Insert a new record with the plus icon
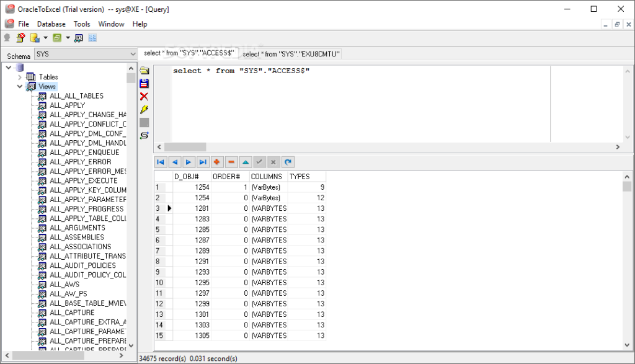 [216, 162]
